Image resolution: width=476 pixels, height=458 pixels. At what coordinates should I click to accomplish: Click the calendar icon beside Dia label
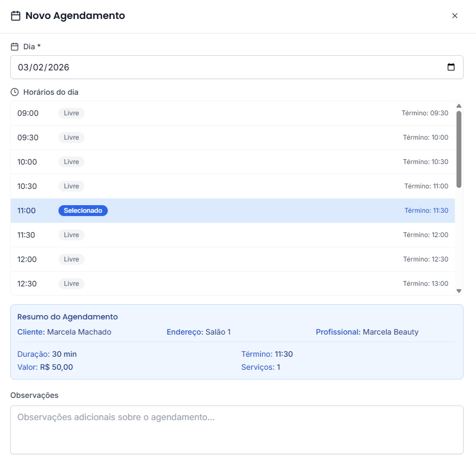15,47
